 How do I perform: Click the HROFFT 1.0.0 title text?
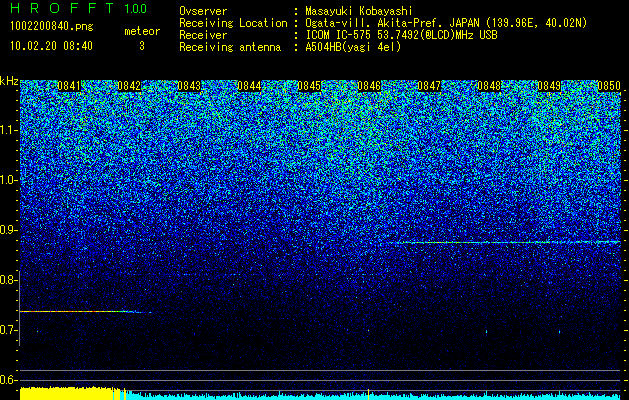click(78, 8)
